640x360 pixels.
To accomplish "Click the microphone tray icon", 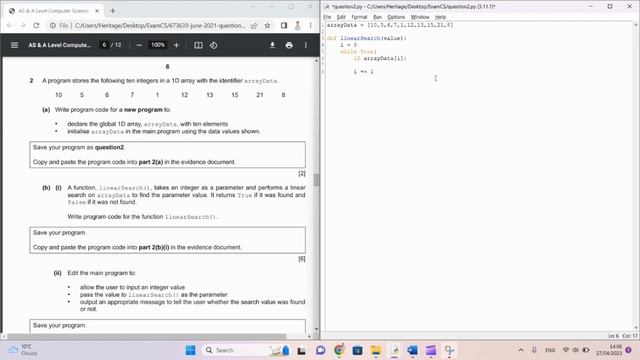I will coord(534,350).
